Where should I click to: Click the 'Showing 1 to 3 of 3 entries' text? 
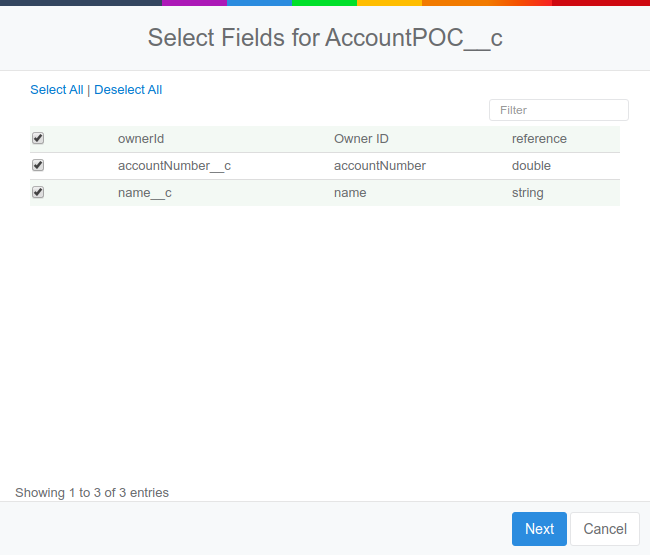(92, 492)
